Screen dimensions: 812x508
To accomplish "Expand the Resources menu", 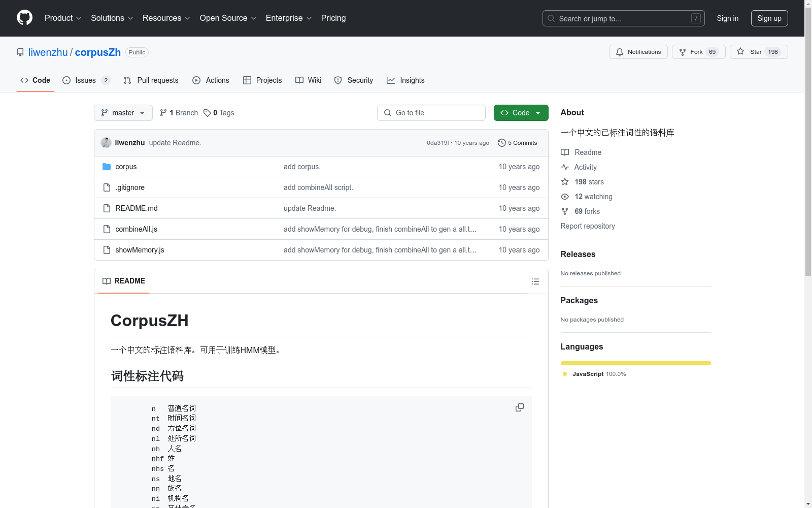I will click(x=166, y=18).
